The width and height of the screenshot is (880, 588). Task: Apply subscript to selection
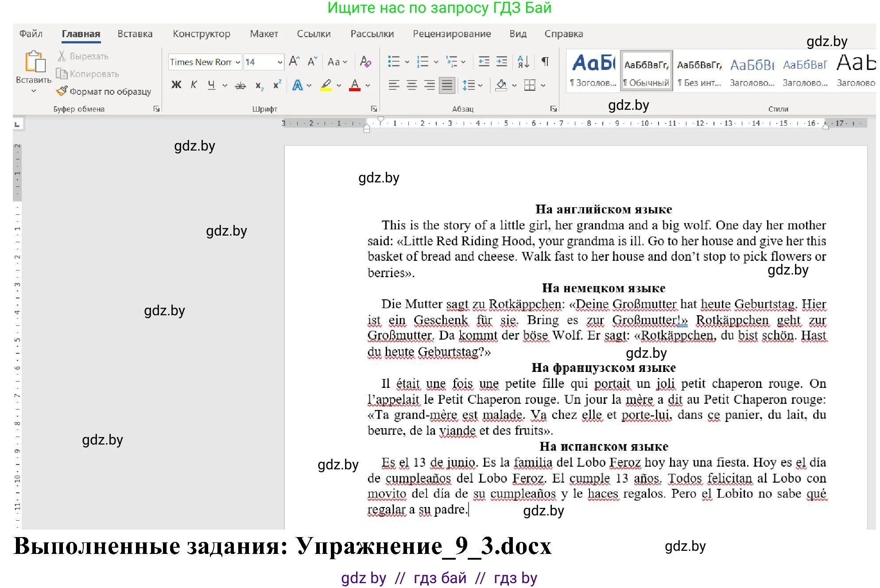259,85
